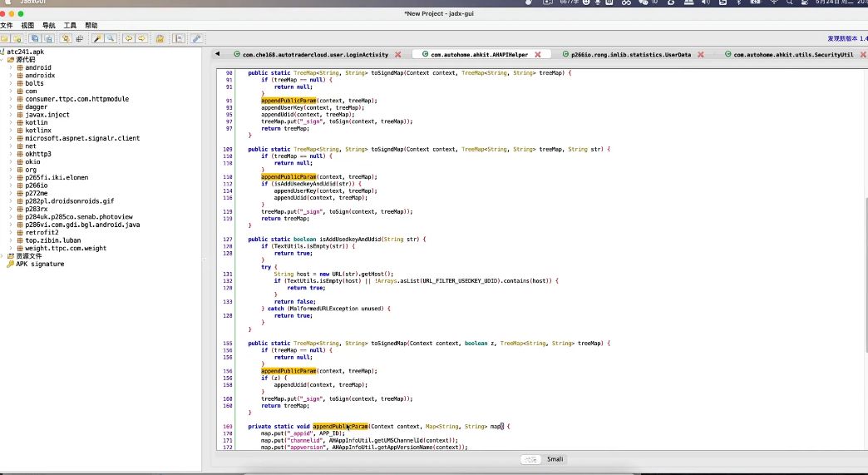Image resolution: width=868 pixels, height=475 pixels.
Task: Expand the okhttp3 package node
Action: (x=11, y=154)
